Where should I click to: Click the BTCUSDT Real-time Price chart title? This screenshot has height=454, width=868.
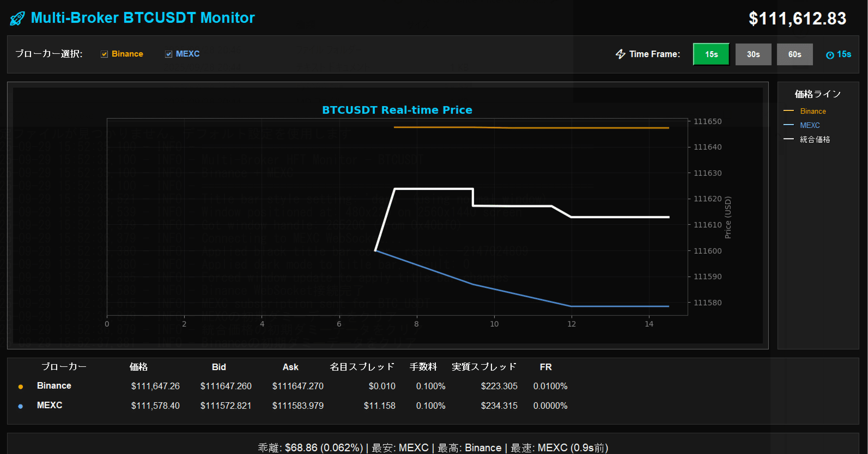pos(397,110)
